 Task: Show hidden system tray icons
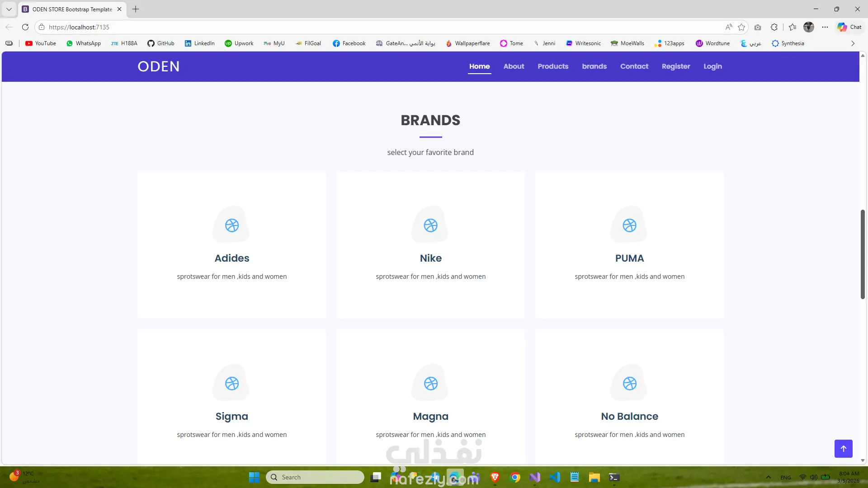768,477
